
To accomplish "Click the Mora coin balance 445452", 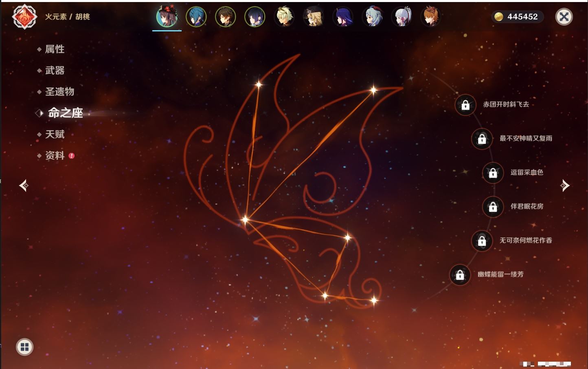I will (517, 17).
